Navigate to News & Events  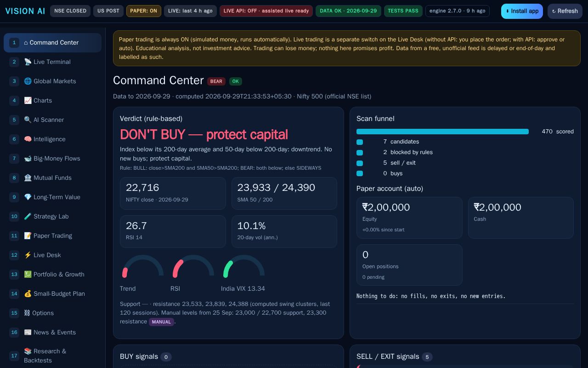52,332
